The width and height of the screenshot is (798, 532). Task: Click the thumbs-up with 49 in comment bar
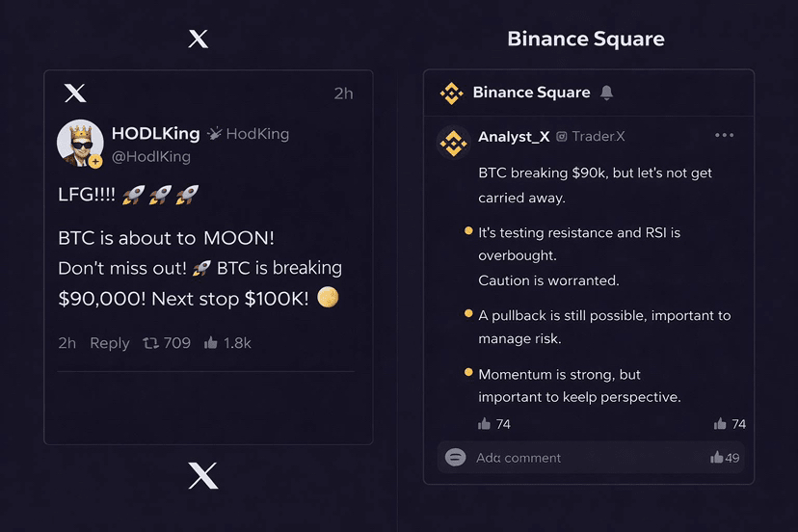[x=717, y=458]
